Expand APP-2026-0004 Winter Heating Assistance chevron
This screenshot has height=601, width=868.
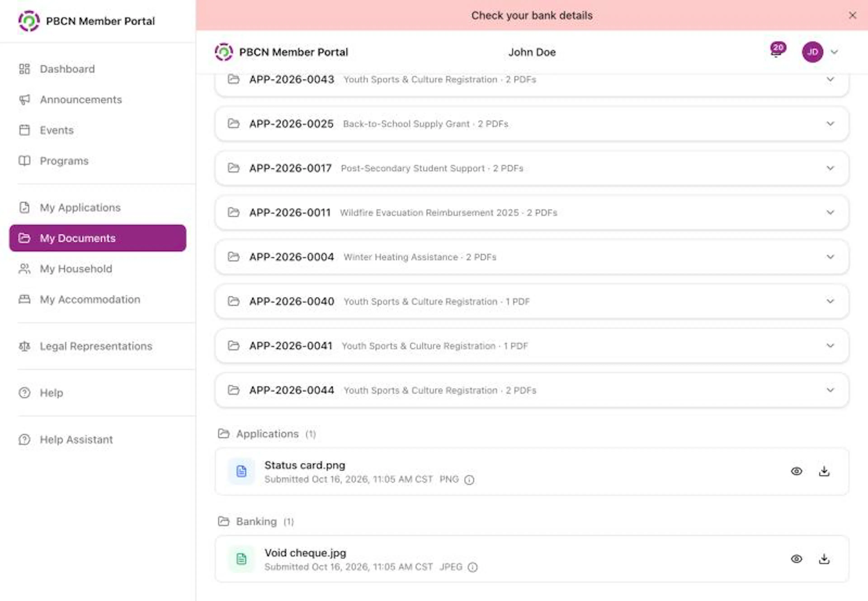point(830,257)
